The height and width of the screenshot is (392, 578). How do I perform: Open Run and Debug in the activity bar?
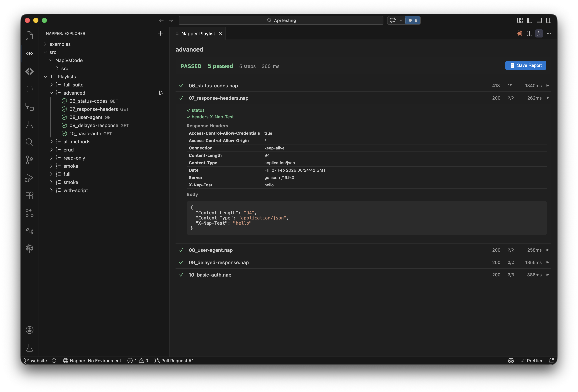pos(30,178)
